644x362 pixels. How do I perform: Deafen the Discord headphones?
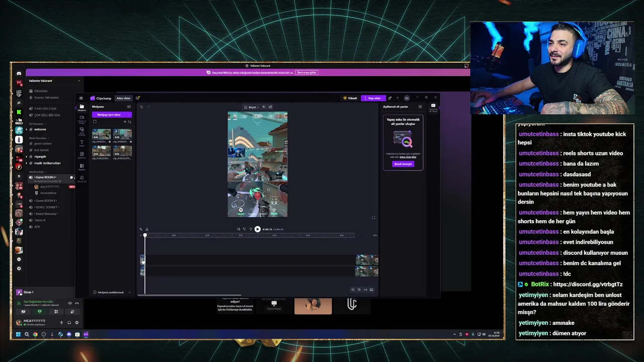point(69,323)
